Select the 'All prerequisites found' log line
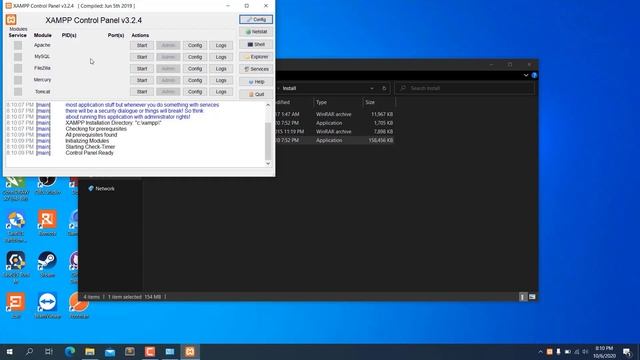The image size is (640, 360). [91, 135]
